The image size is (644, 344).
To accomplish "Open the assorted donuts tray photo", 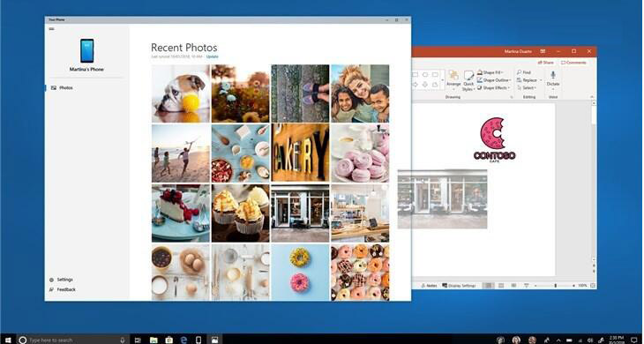I will [360, 273].
